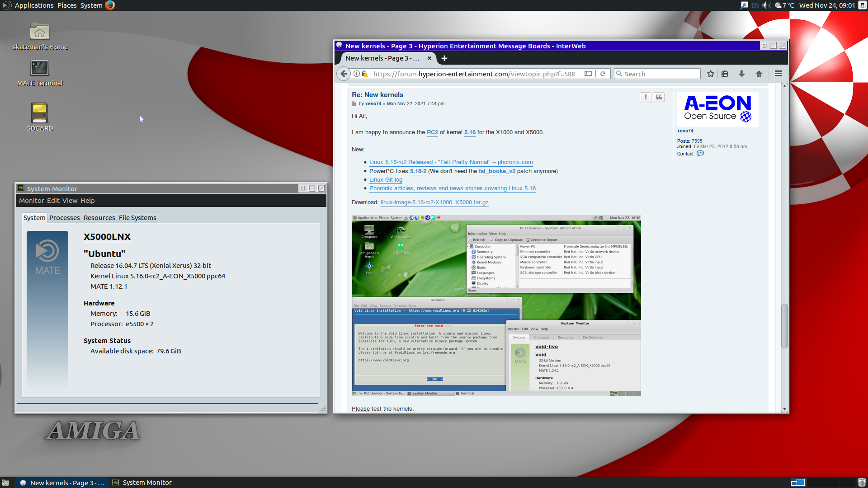Click the insecure lock warning icon

(x=365, y=74)
